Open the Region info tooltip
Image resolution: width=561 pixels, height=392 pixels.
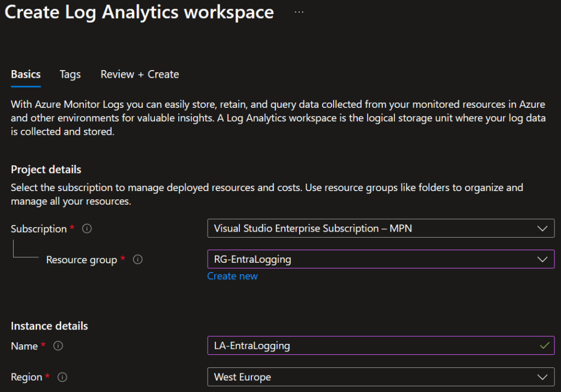pyautogui.click(x=62, y=377)
